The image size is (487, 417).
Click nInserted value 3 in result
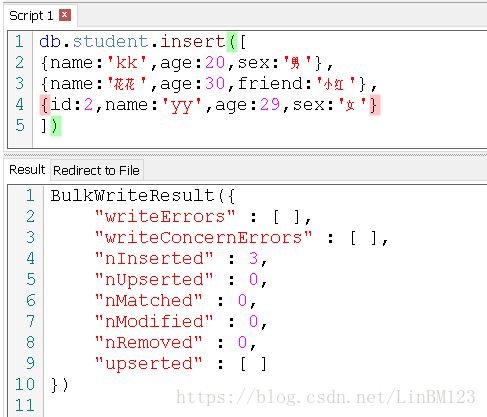pyautogui.click(x=253, y=259)
